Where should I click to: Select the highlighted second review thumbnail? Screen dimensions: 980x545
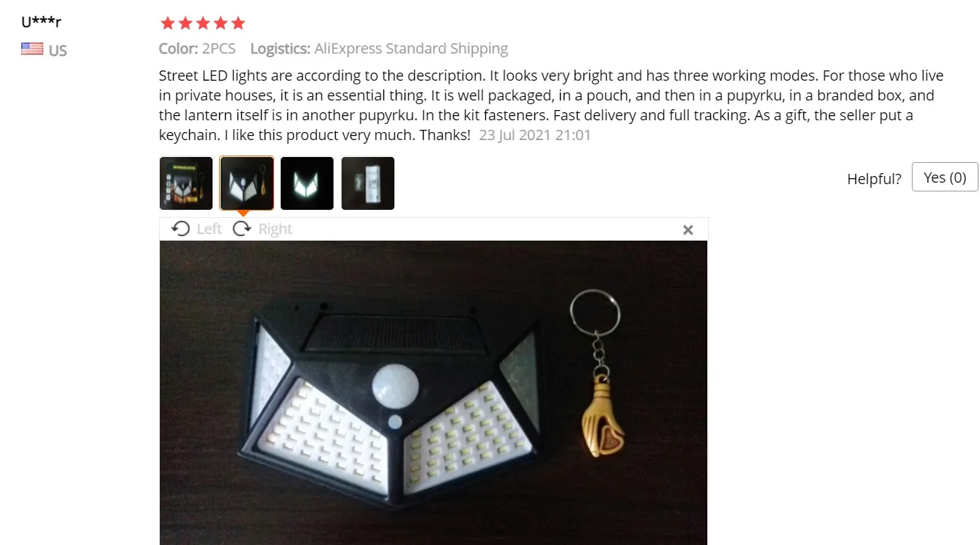point(247,183)
